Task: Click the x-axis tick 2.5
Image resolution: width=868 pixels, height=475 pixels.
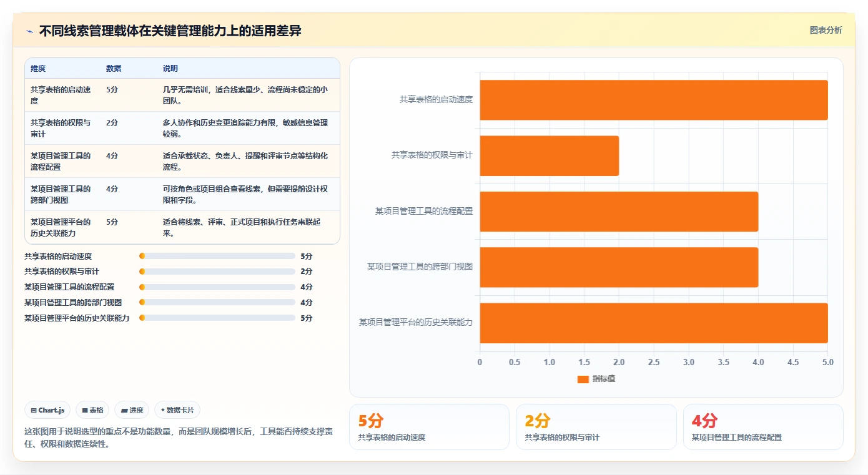Action: point(654,362)
